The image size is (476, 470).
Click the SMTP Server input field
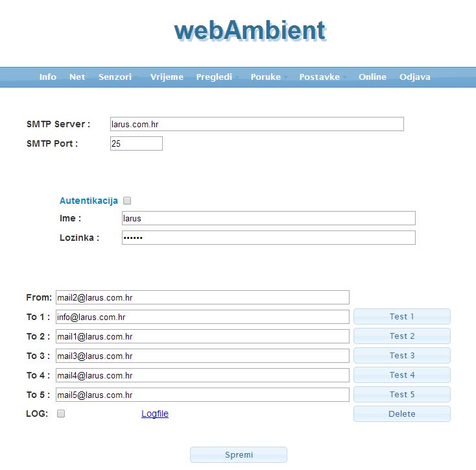257,124
